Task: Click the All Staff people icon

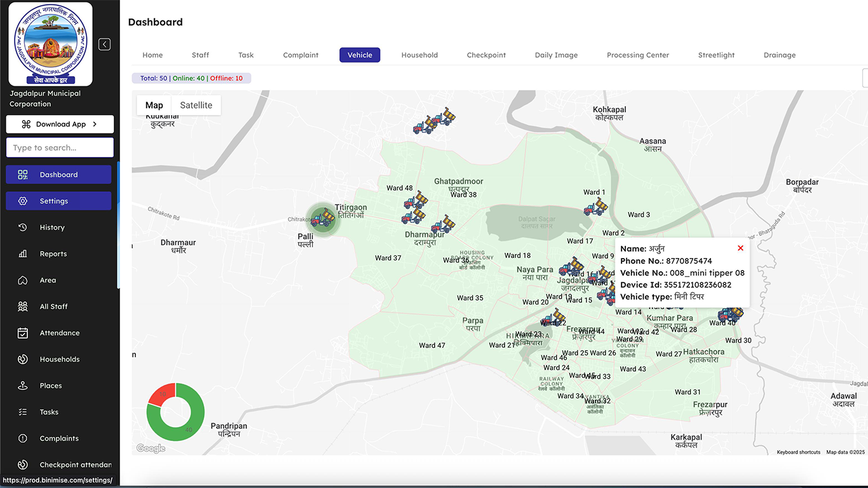Action: [23, 306]
